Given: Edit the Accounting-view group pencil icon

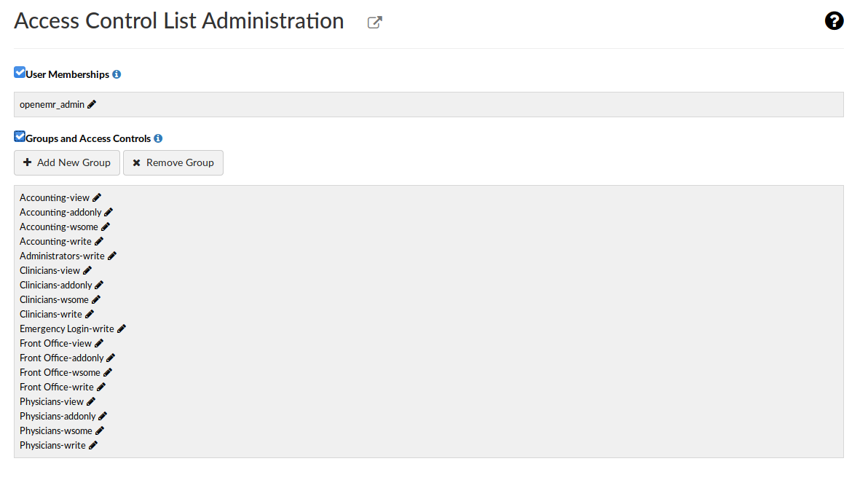Looking at the screenshot, I should (x=97, y=197).
